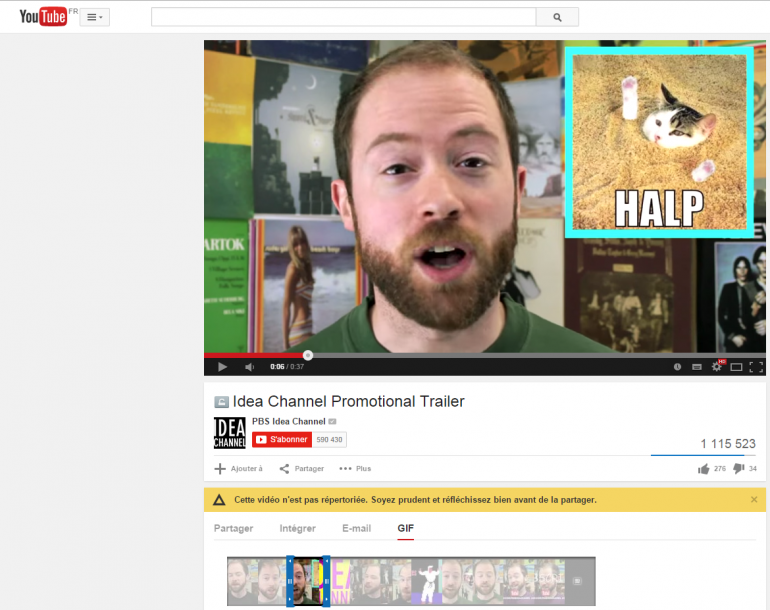Mute the video with the speaker icon
770x610 pixels.
[249, 367]
